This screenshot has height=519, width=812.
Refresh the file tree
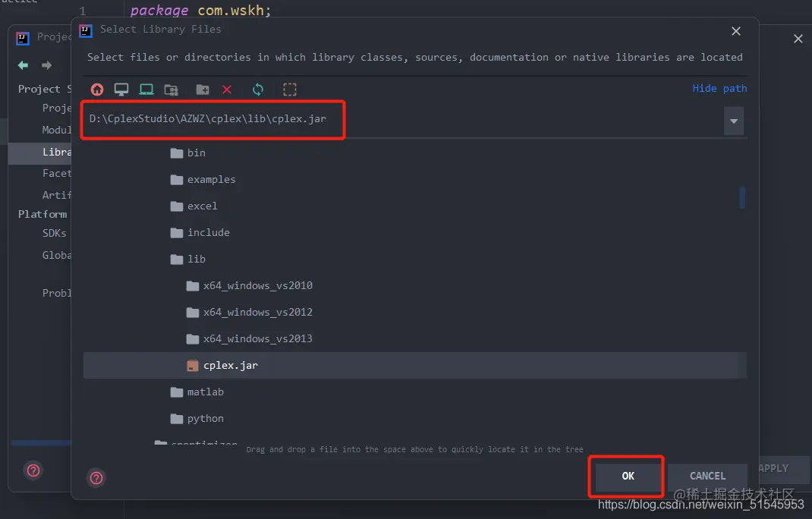[x=258, y=90]
